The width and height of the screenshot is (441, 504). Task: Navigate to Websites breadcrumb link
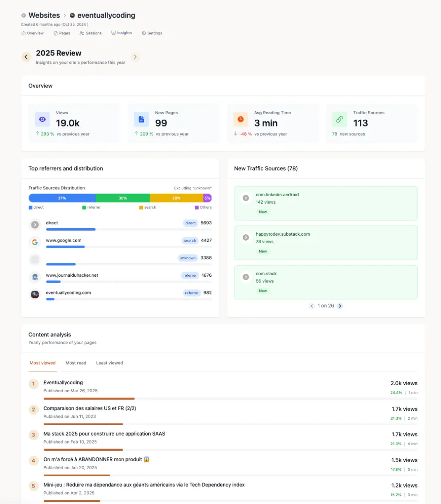click(44, 16)
